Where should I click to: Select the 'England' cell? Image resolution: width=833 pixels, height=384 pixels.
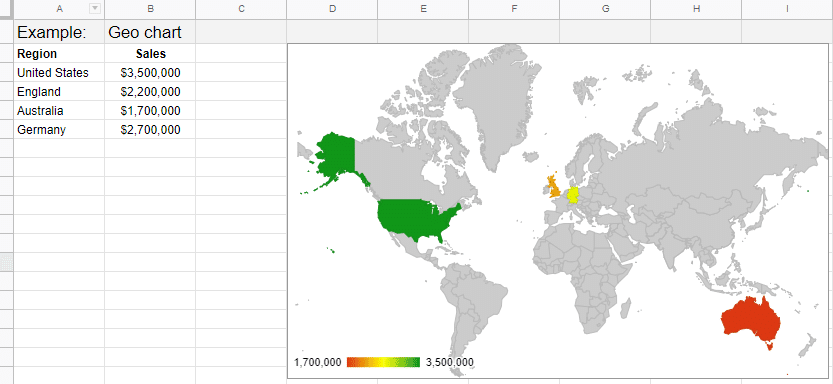[59, 91]
